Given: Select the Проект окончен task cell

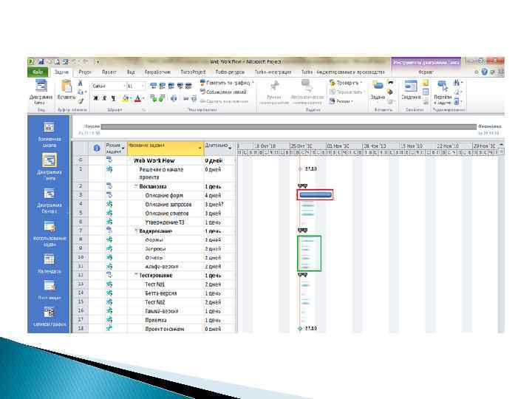Looking at the screenshot, I should [166, 329].
